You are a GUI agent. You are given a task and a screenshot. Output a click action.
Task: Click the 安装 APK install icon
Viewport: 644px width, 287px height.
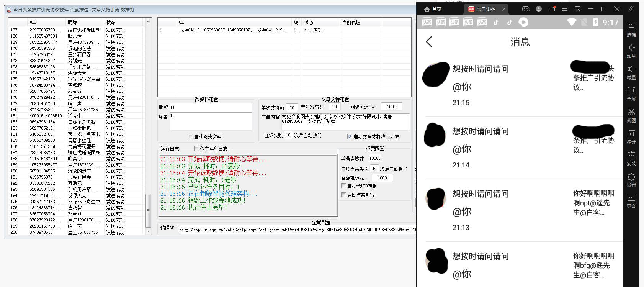pyautogui.click(x=631, y=155)
